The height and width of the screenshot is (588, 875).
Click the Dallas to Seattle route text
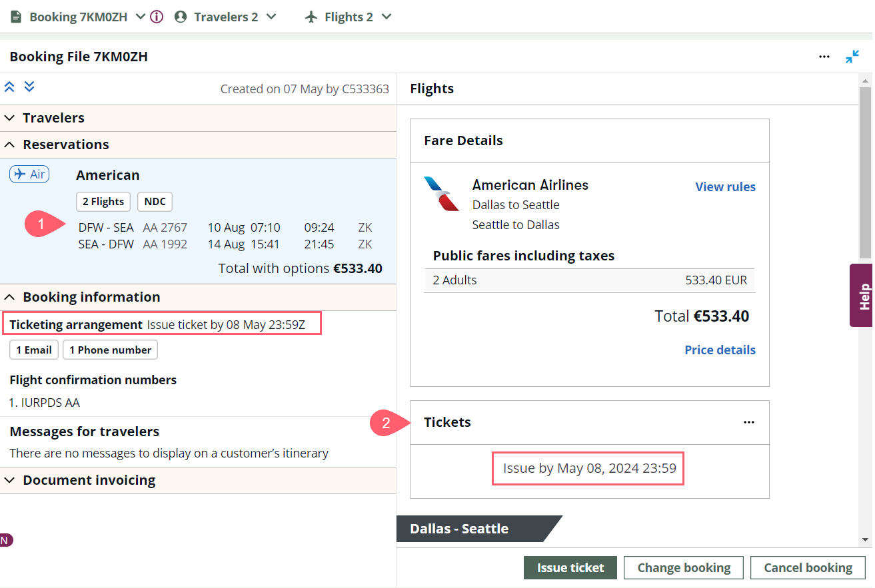(516, 205)
